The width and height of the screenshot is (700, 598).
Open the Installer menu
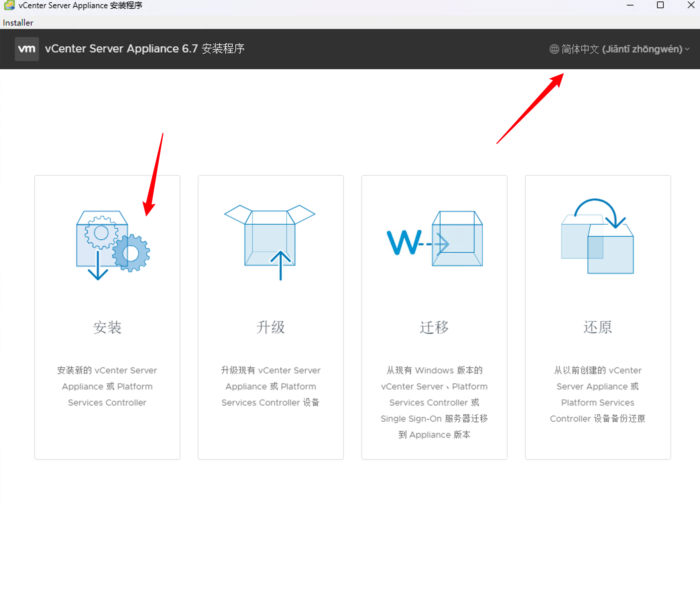click(18, 23)
